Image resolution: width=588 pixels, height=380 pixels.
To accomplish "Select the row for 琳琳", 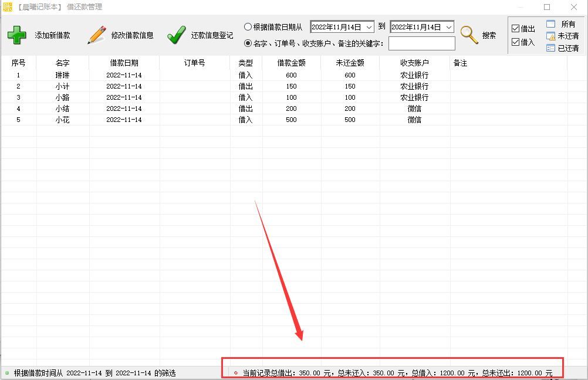I will pos(62,75).
